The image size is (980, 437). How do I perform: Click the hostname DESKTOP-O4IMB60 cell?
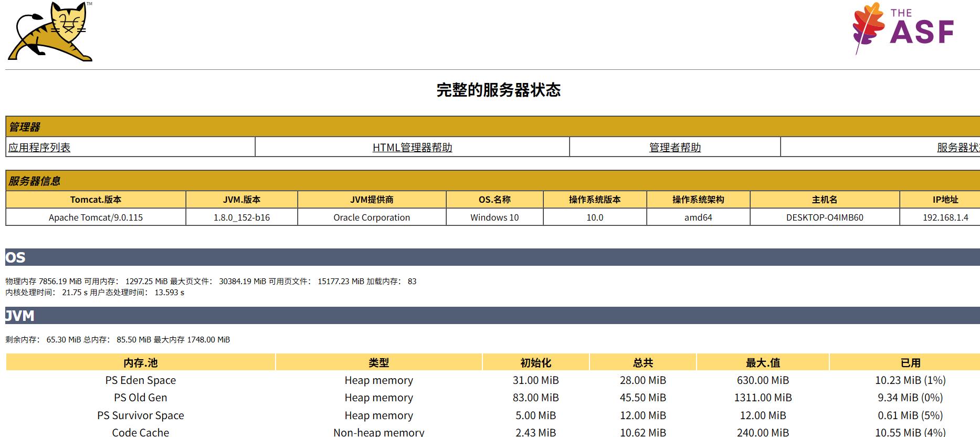(x=825, y=217)
